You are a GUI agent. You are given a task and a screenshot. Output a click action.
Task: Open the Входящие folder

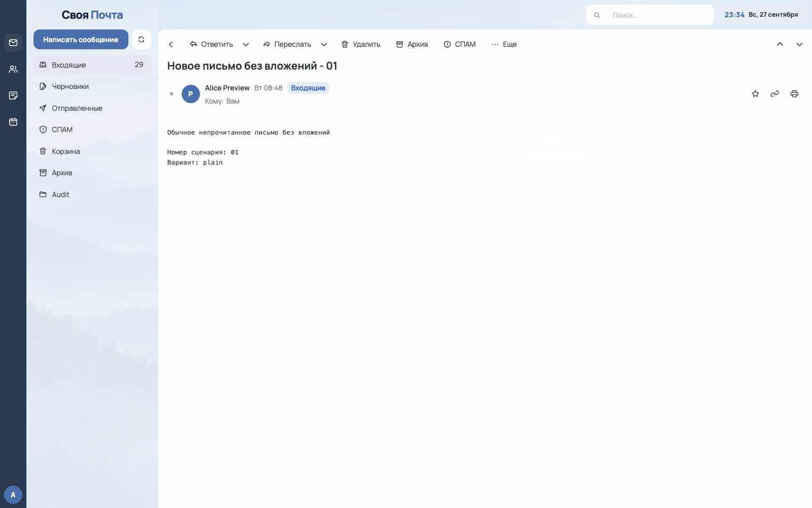[92, 65]
